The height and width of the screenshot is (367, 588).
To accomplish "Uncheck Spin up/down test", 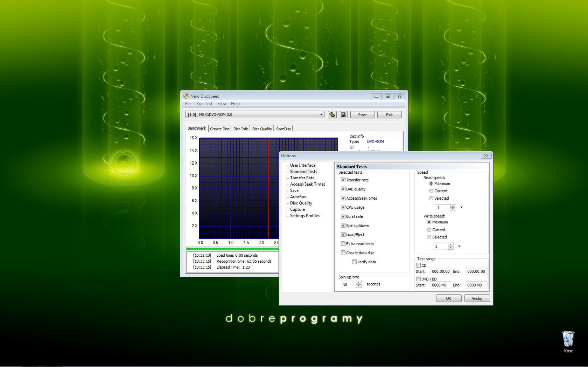I will pyautogui.click(x=343, y=225).
